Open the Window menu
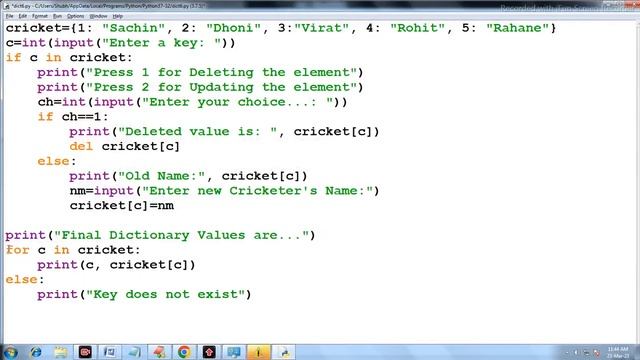Viewport: 640px width, 360px height. pyautogui.click(x=98, y=16)
